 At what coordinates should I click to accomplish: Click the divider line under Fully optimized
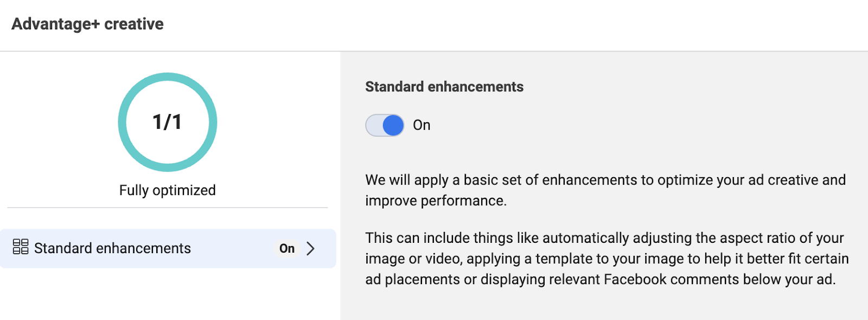(x=167, y=208)
